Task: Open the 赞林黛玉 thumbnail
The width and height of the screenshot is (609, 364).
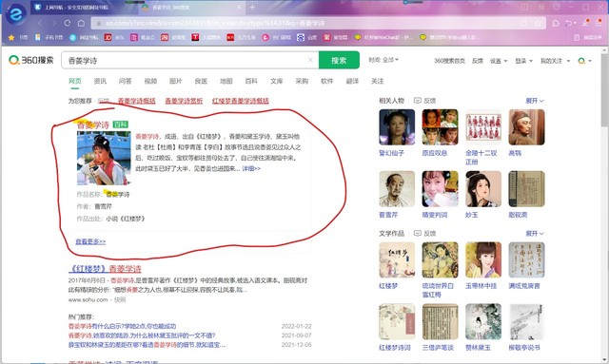Action: [x=483, y=321]
